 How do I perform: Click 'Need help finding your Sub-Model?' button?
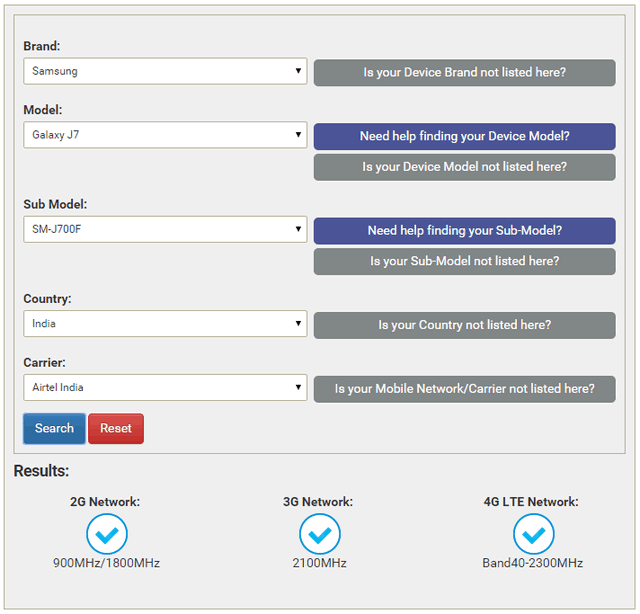[x=464, y=231]
